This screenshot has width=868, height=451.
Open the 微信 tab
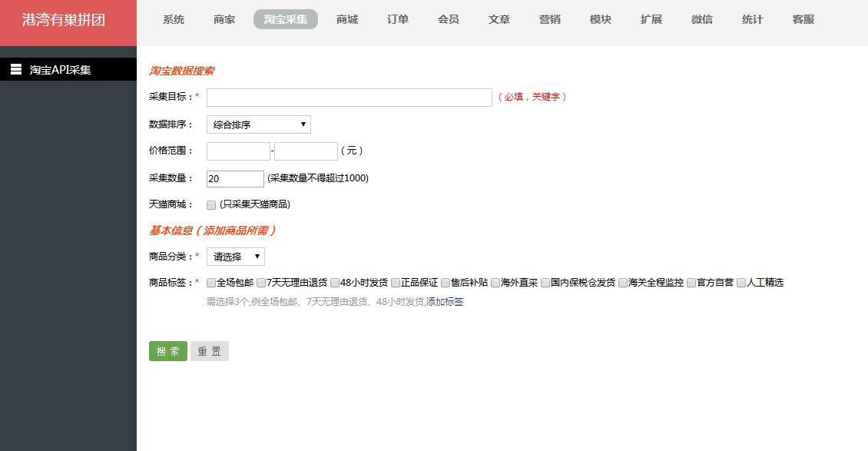coord(702,19)
